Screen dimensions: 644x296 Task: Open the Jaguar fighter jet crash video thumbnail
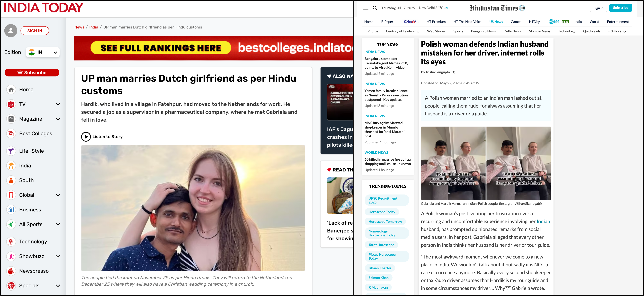[x=340, y=102]
